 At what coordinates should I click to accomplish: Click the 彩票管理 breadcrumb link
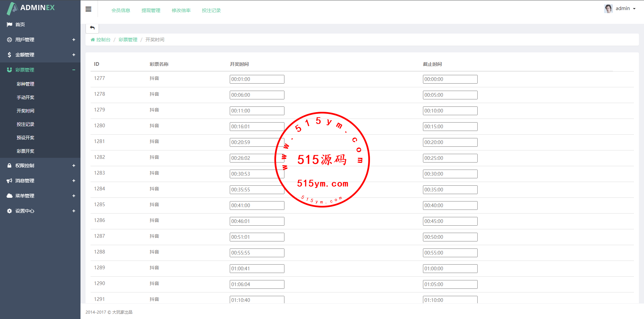pos(128,40)
